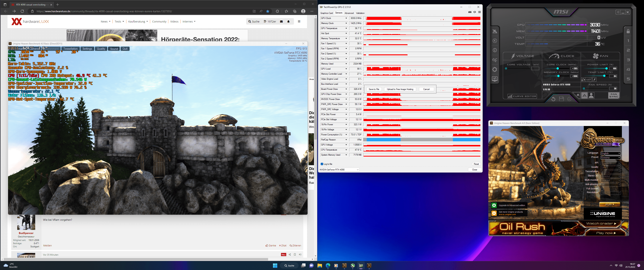The height and width of the screenshot is (270, 644).
Task: Toggle Afterburner Fan Sync
Action: [614, 95]
